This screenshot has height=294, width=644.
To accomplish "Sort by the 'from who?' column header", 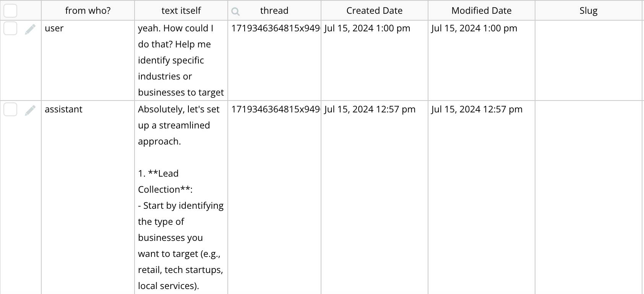I will click(x=88, y=11).
